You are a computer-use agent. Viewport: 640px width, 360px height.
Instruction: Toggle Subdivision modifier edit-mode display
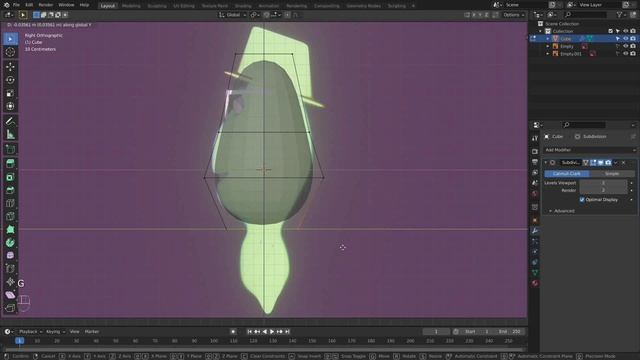(593, 162)
